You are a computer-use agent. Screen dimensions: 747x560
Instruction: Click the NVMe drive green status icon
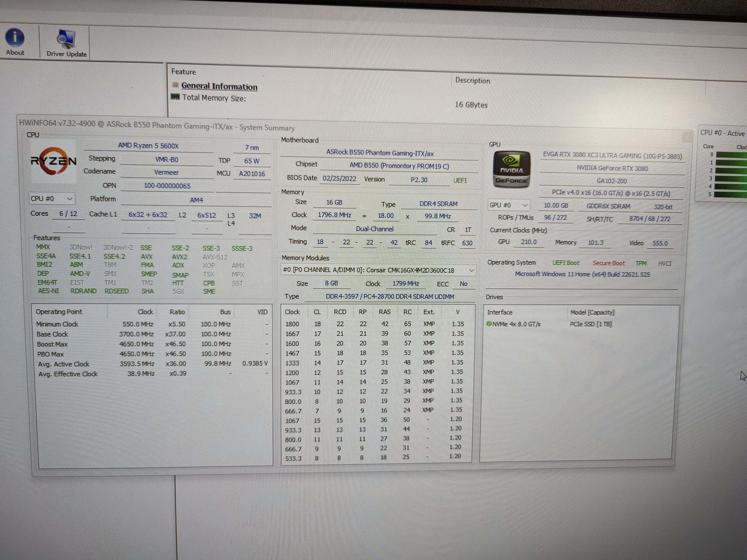[x=489, y=324]
